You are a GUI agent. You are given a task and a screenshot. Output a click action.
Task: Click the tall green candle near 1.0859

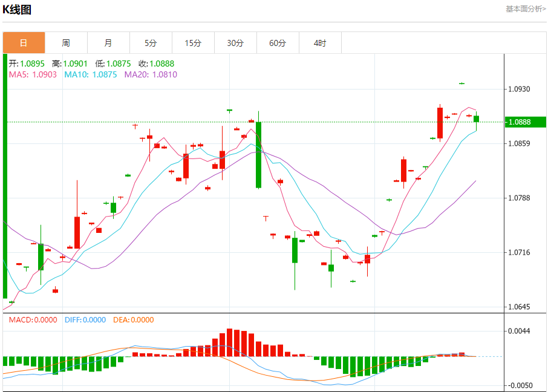pyautogui.click(x=259, y=155)
